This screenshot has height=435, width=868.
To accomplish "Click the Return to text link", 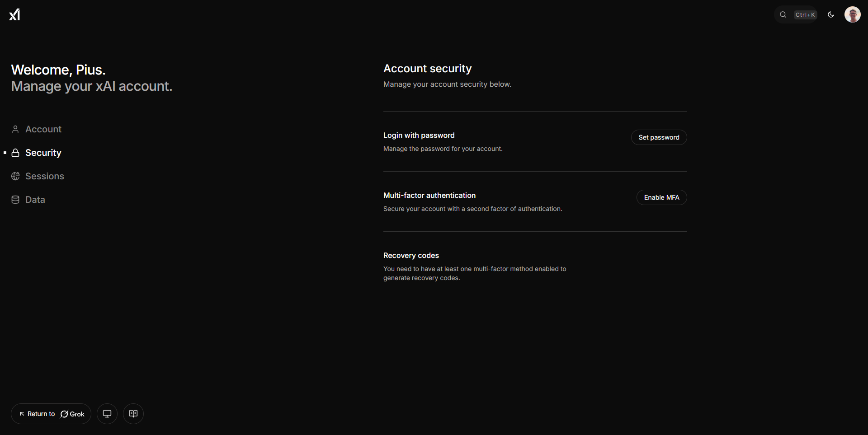I will click(x=41, y=414).
